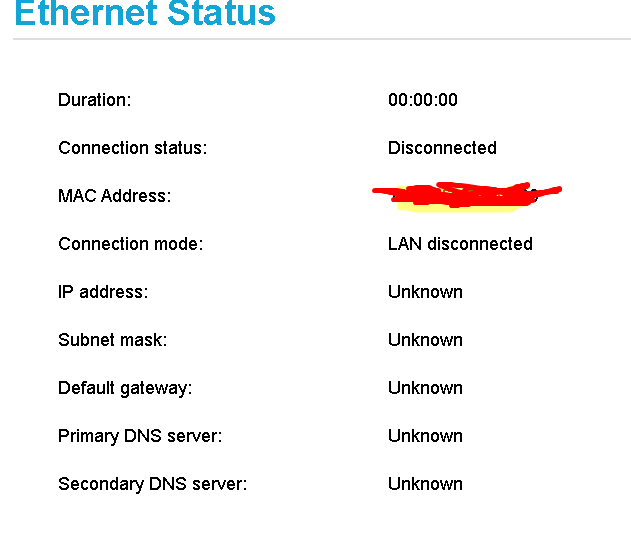This screenshot has height=547, width=631.
Task: Click the Subnet mask label
Action: pos(112,340)
